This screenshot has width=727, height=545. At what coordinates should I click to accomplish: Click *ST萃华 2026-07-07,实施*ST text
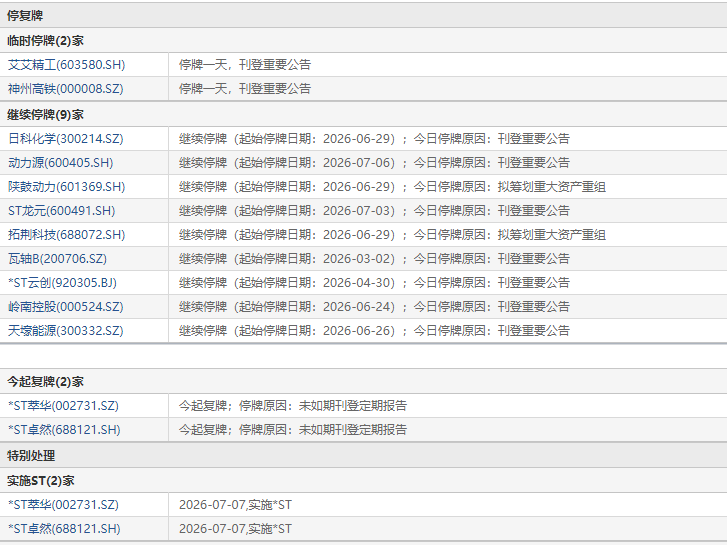click(x=236, y=505)
